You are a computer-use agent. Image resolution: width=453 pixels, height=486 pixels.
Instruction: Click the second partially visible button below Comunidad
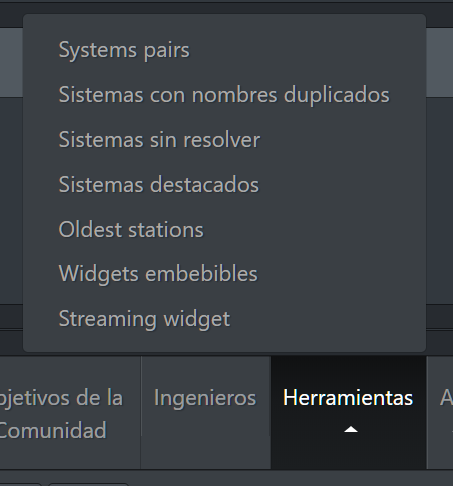point(88,484)
